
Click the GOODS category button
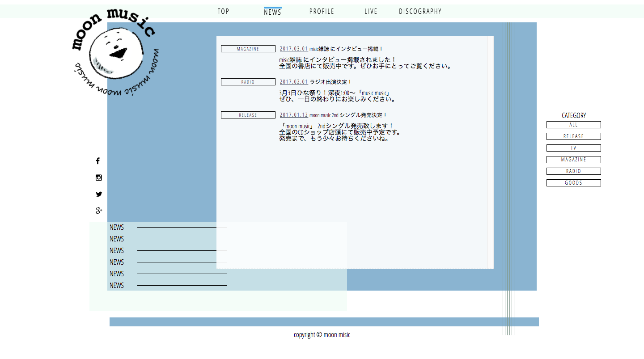[573, 183]
